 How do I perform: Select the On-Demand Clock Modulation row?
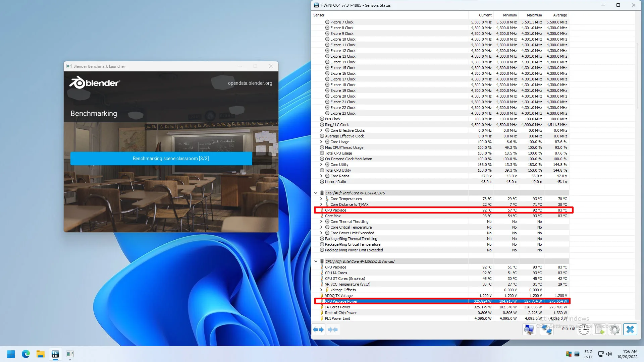coord(440,159)
